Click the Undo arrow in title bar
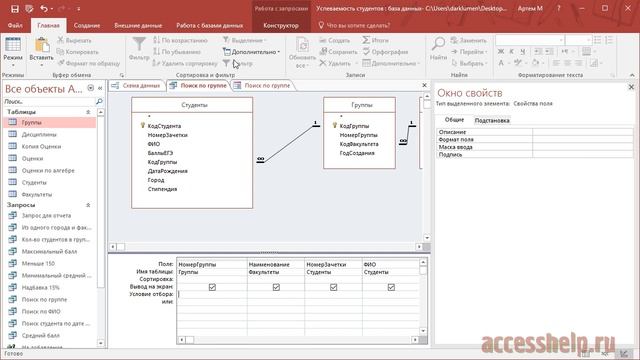Image resolution: width=640 pixels, height=360 pixels. tap(44, 9)
